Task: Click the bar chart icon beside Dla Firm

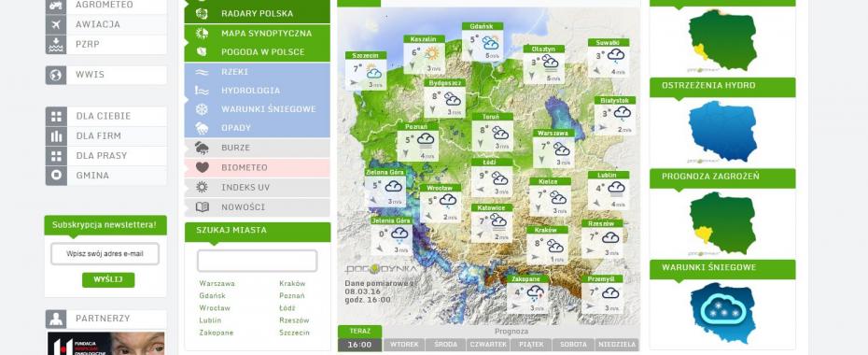Action: point(56,135)
